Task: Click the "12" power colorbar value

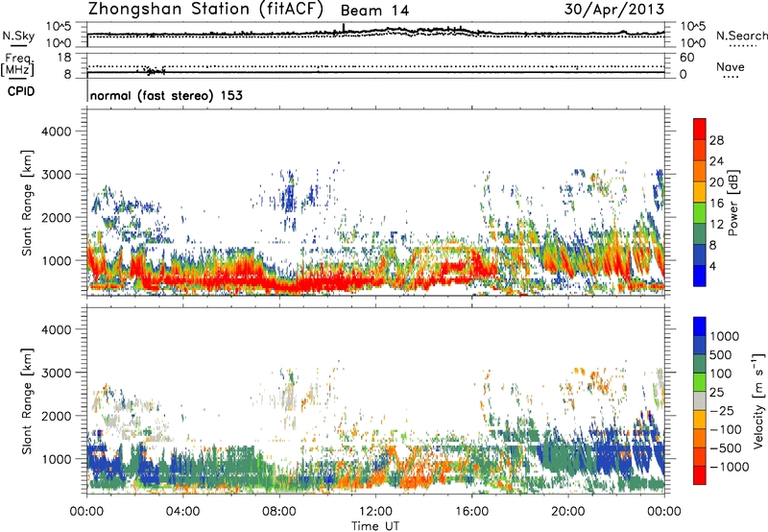Action: point(716,225)
